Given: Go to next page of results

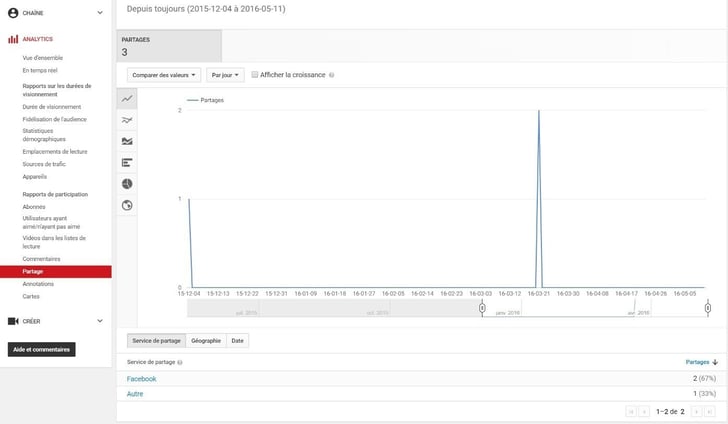Looking at the screenshot, I should [x=696, y=411].
